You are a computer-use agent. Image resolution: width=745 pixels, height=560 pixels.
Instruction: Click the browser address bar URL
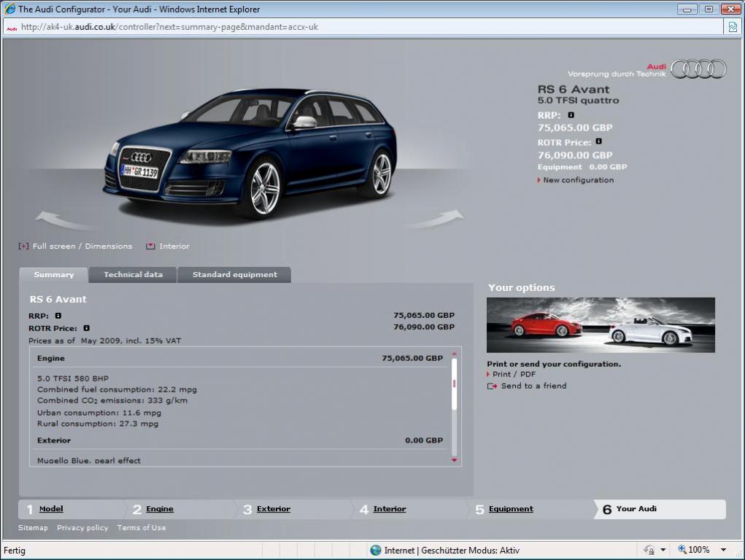click(169, 27)
